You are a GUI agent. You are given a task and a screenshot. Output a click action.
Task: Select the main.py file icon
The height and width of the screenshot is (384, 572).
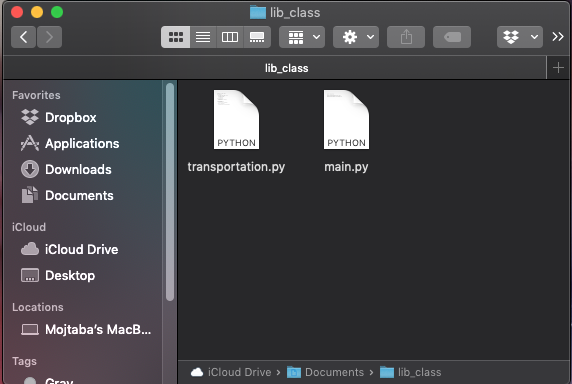point(346,120)
